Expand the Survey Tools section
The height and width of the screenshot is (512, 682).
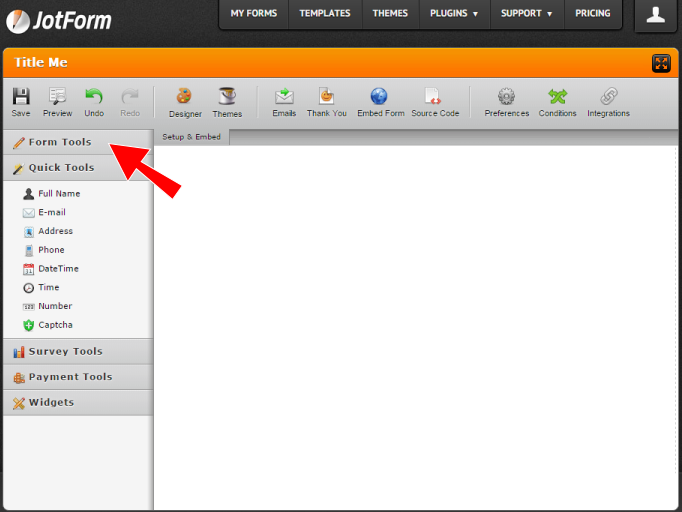pyautogui.click(x=78, y=351)
